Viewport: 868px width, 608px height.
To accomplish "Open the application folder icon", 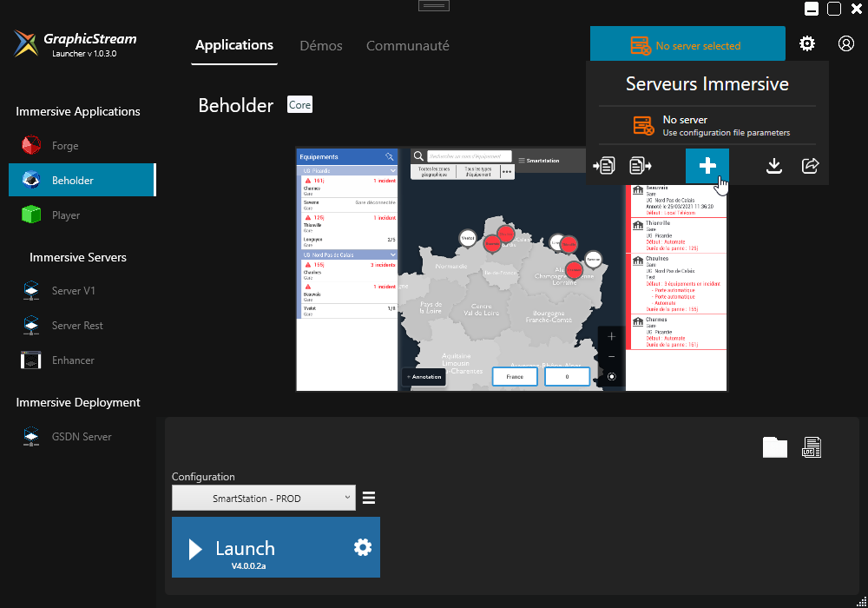I will (x=775, y=447).
